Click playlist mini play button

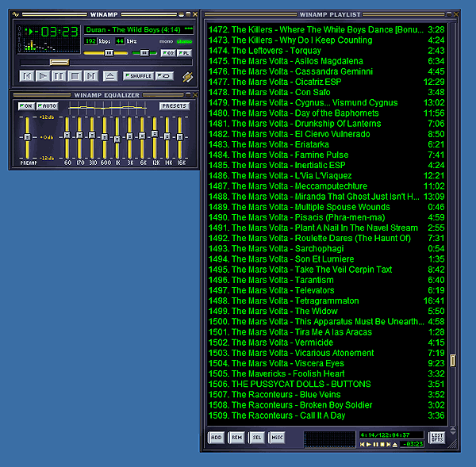369,445
